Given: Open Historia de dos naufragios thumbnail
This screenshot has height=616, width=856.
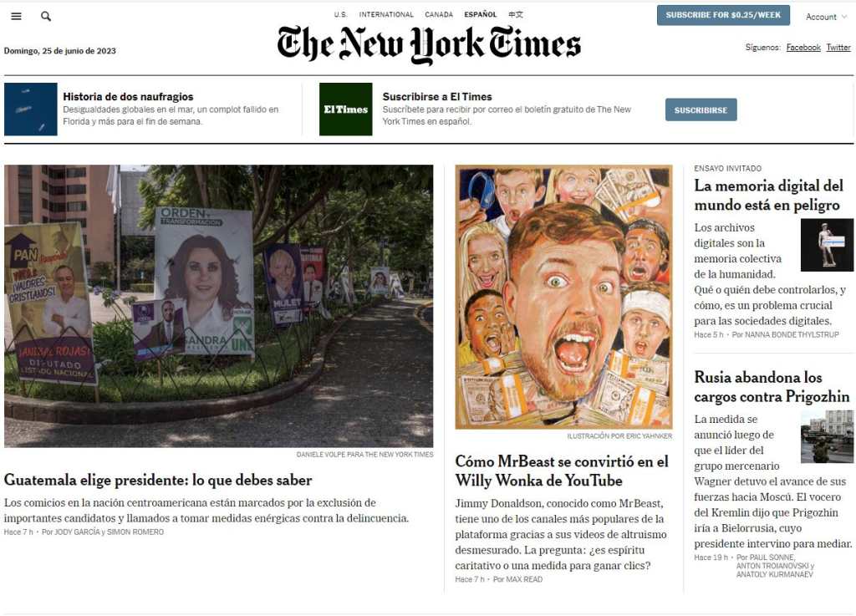Looking at the screenshot, I should click(x=31, y=109).
